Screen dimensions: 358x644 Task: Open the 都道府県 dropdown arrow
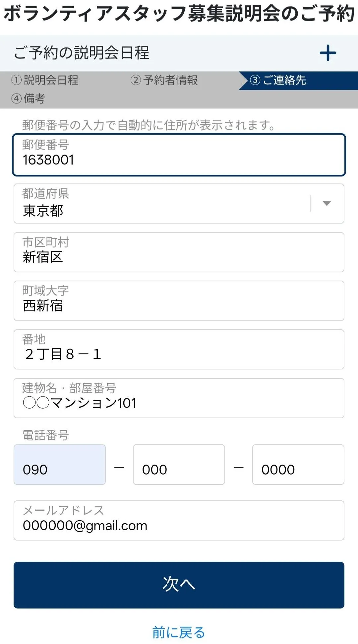click(327, 203)
